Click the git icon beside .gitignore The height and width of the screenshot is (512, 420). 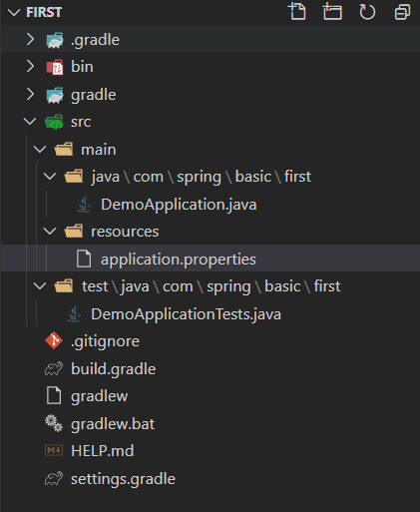click(54, 340)
